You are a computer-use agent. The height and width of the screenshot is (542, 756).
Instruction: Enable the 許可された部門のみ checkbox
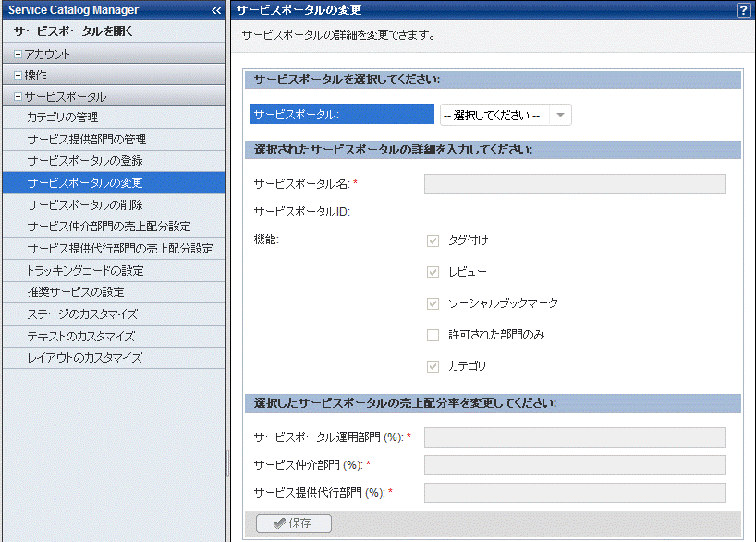[433, 335]
